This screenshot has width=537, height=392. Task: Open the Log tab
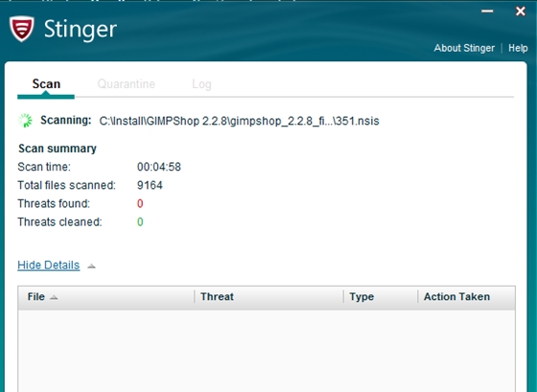click(201, 84)
